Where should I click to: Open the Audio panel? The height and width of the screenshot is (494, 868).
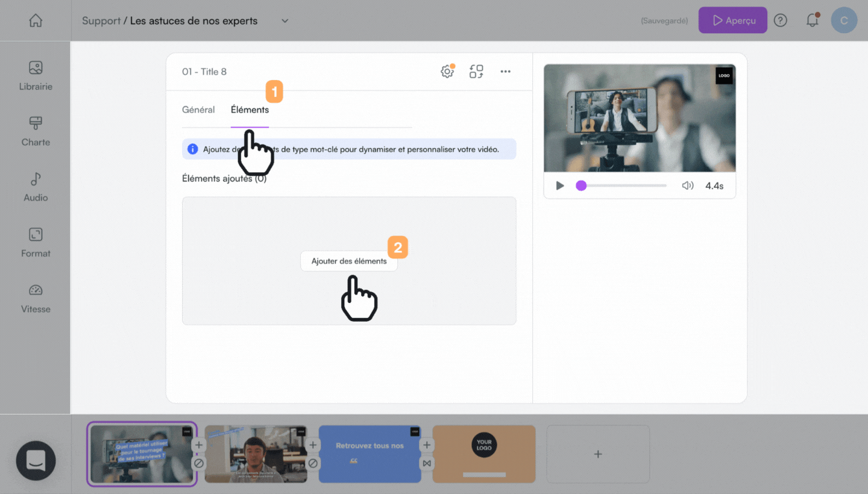pos(36,187)
